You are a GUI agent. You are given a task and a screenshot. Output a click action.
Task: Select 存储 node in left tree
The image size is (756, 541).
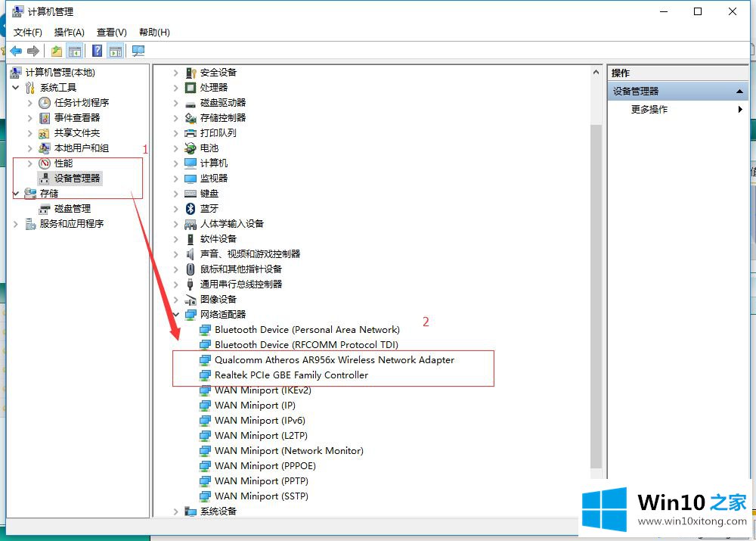click(x=49, y=194)
